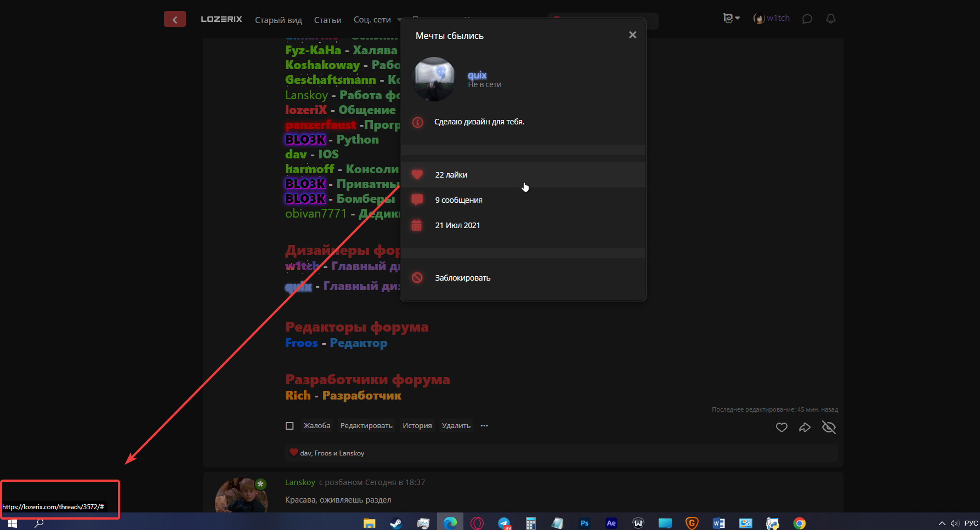Click the block icon beside Заблокировать

point(417,278)
